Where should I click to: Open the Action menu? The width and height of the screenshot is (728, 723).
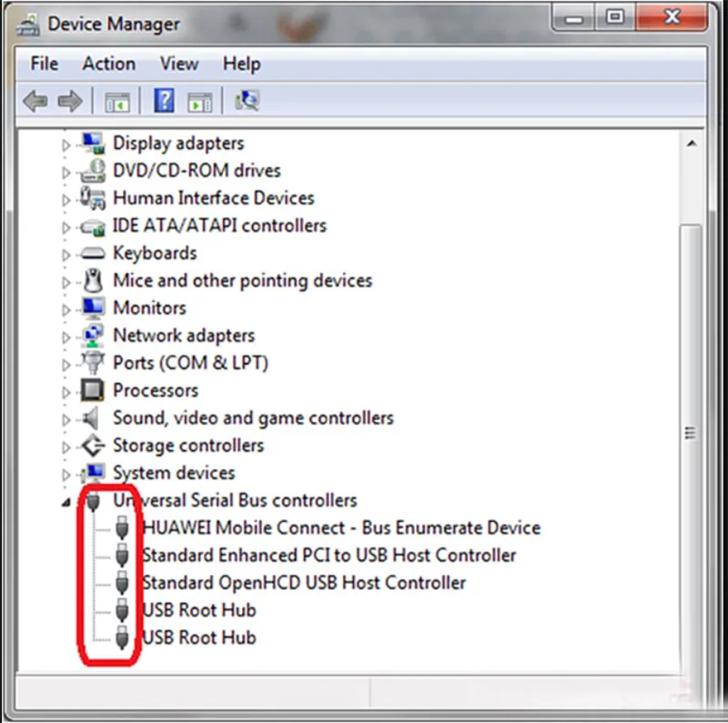tap(108, 64)
